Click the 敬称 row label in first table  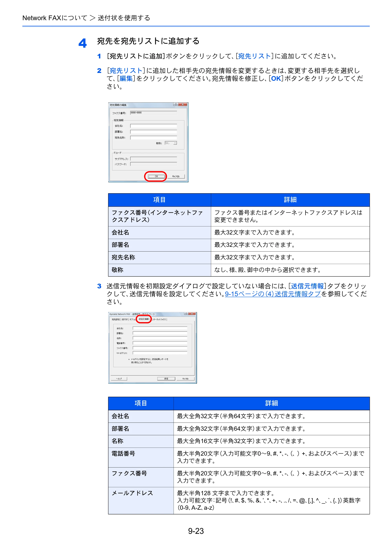(117, 270)
